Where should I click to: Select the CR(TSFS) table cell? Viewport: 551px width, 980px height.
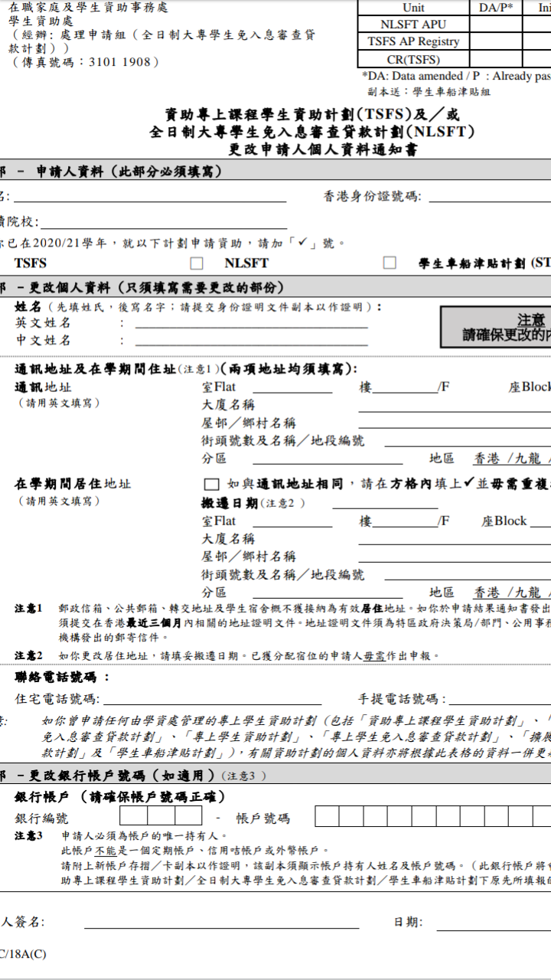pyautogui.click(x=413, y=59)
